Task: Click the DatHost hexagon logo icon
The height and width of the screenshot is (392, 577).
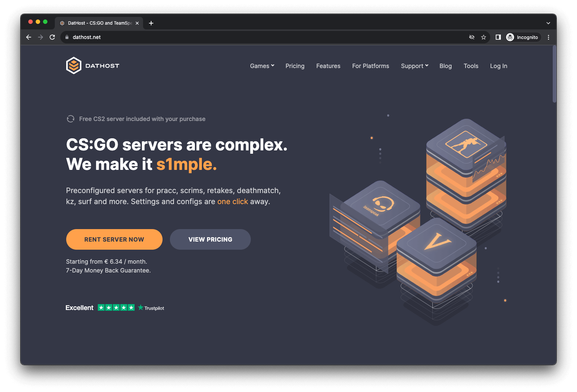Action: coord(74,65)
